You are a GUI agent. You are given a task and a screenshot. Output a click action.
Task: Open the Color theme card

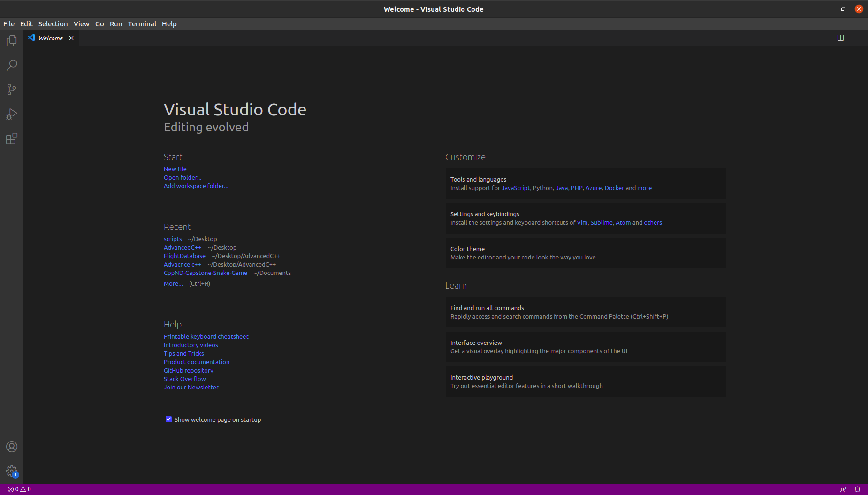tap(586, 253)
